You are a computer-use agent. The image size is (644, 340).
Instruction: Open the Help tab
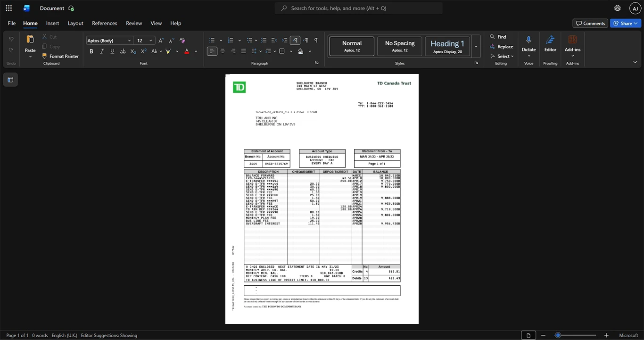click(175, 23)
